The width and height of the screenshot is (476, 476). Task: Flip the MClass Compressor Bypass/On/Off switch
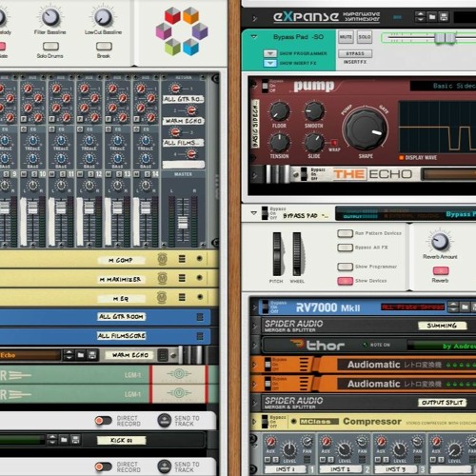click(265, 422)
